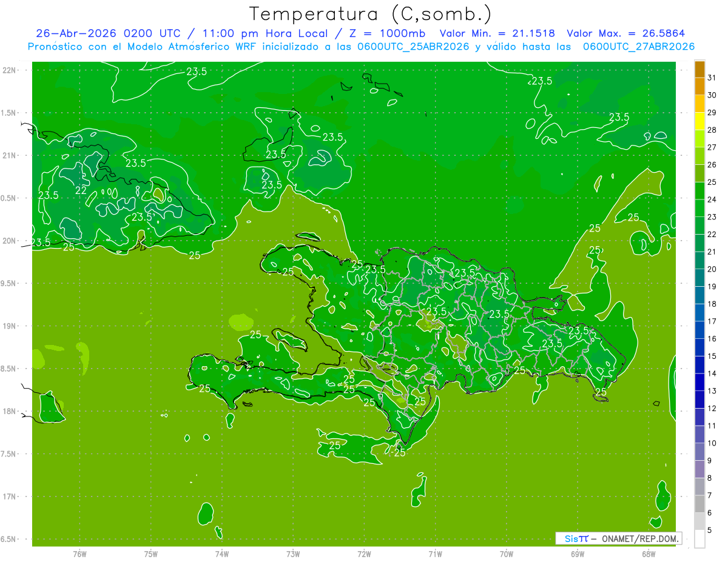
Task: Click the Valor Max. = 26.5864 text
Action: pos(627,33)
